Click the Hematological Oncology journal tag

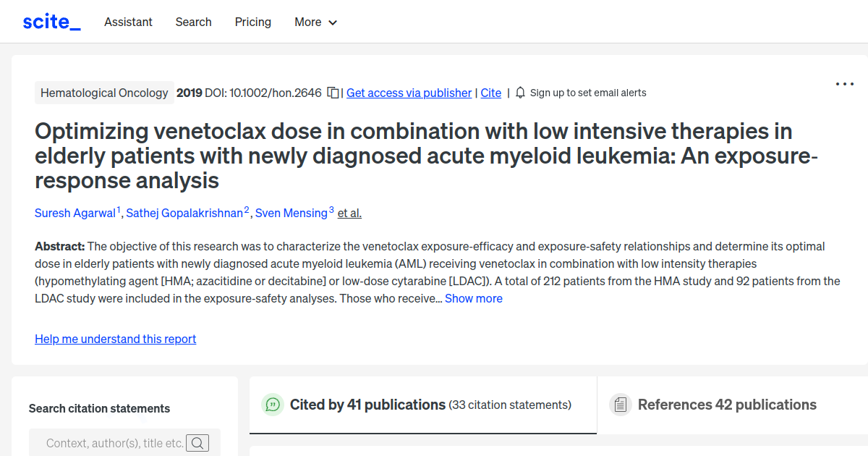pyautogui.click(x=104, y=93)
